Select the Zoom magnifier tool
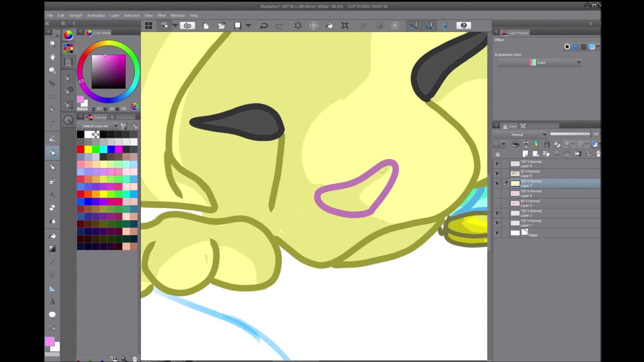Viewport: 644px width, 362px height. [x=52, y=44]
